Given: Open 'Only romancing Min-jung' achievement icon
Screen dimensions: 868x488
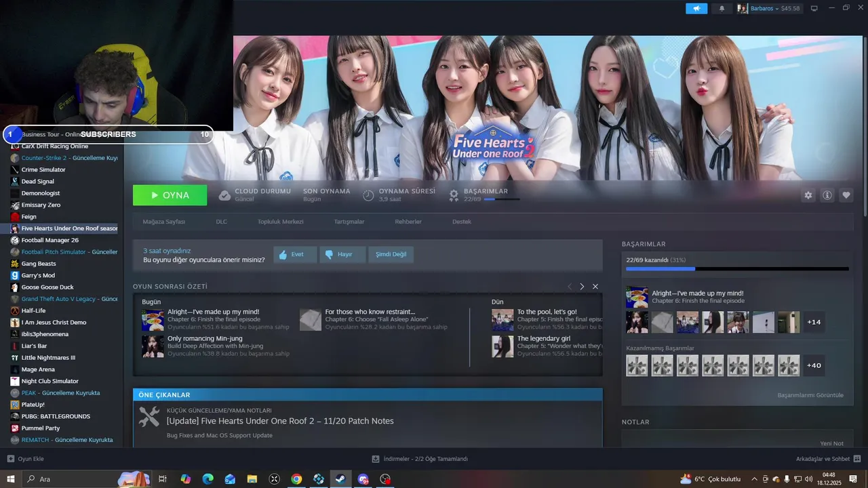Looking at the screenshot, I should click(153, 346).
